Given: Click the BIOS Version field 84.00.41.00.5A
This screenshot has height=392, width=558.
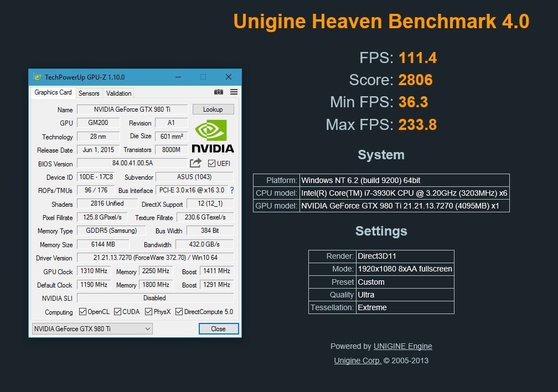Looking at the screenshot, I should click(x=132, y=163).
